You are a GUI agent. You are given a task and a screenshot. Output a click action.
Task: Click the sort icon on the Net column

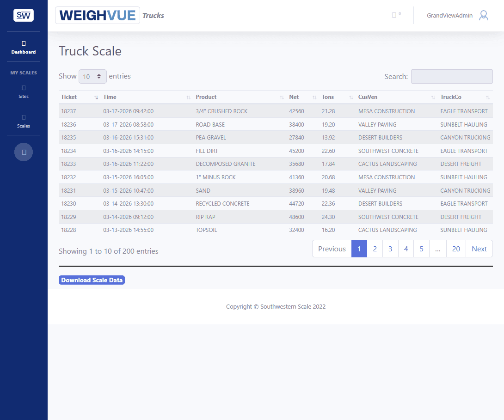point(314,97)
